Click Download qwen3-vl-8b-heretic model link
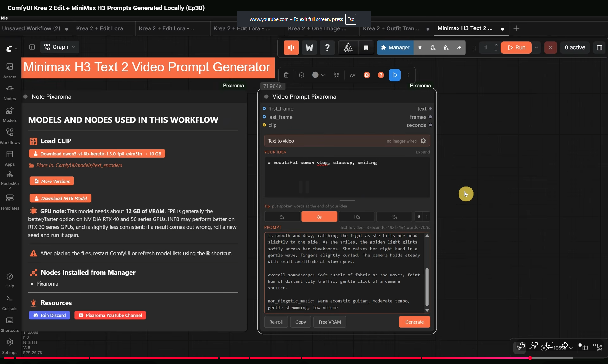Viewport: 608px width, 364px height. coord(97,154)
